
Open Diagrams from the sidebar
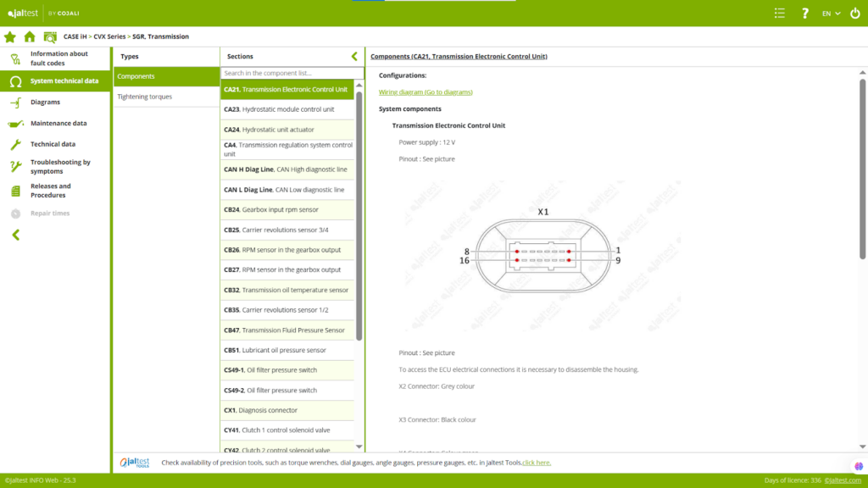click(45, 103)
